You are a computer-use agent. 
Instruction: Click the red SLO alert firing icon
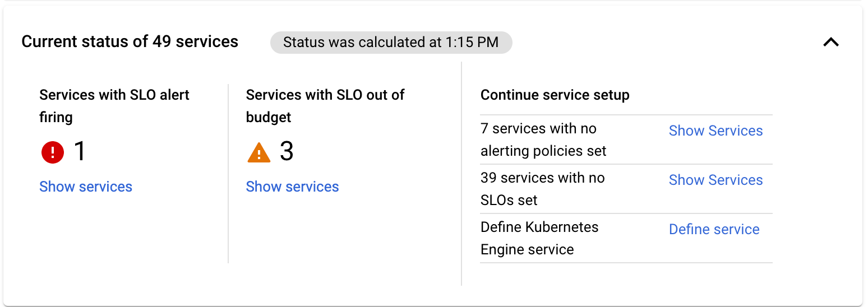(53, 152)
